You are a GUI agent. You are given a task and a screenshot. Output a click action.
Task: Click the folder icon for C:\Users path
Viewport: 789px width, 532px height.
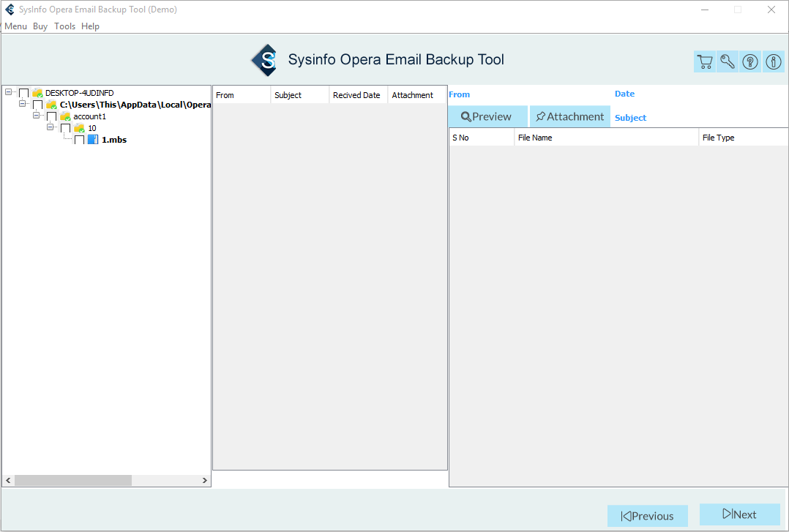[x=51, y=105]
